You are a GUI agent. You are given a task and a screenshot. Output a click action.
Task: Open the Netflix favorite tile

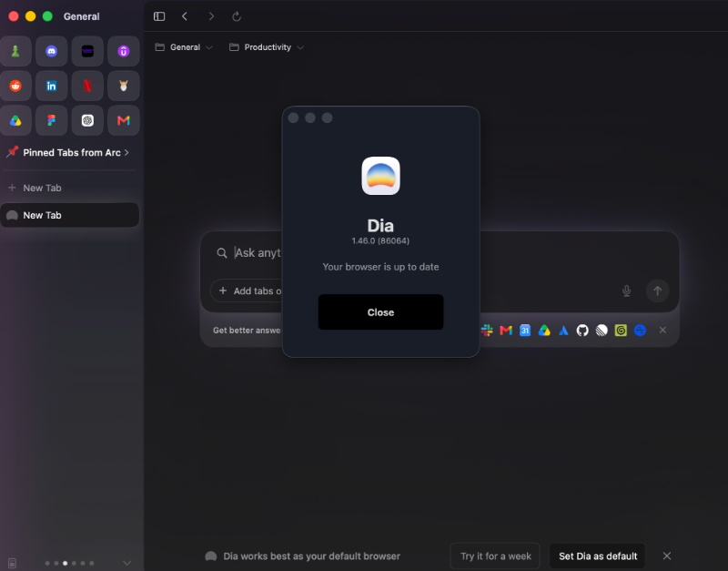pos(87,86)
